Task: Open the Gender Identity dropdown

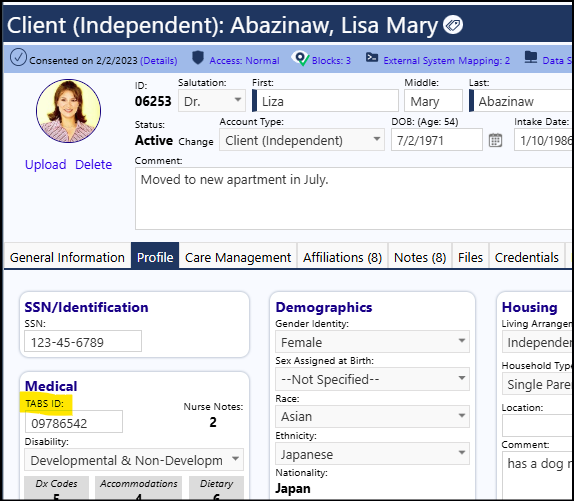Action: pos(372,342)
